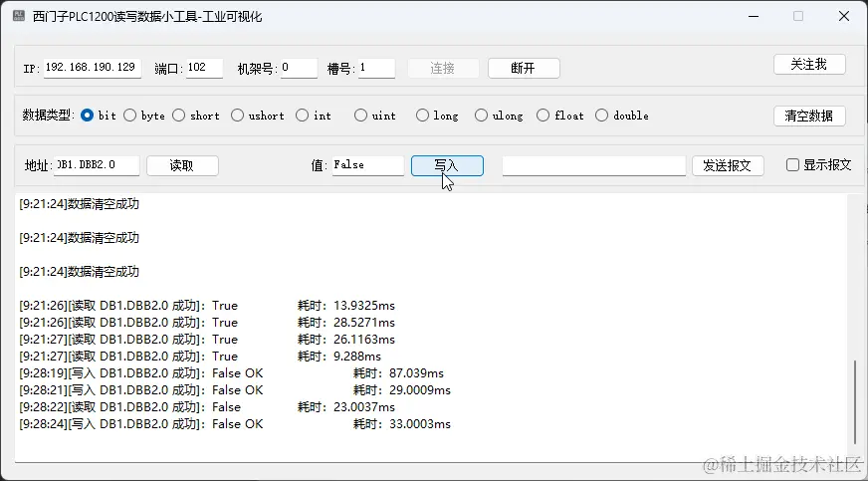Focus the 端口 port field
This screenshot has width=868, height=481.
(x=204, y=68)
